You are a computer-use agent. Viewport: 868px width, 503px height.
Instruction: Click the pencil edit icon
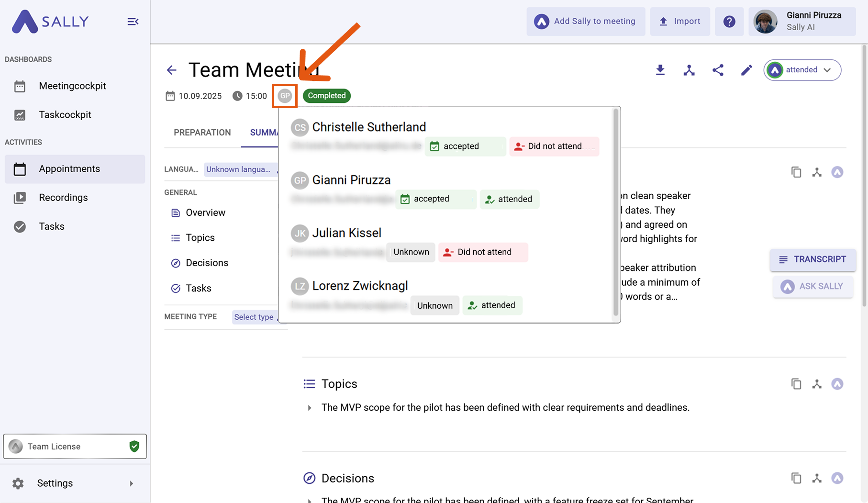coord(746,70)
